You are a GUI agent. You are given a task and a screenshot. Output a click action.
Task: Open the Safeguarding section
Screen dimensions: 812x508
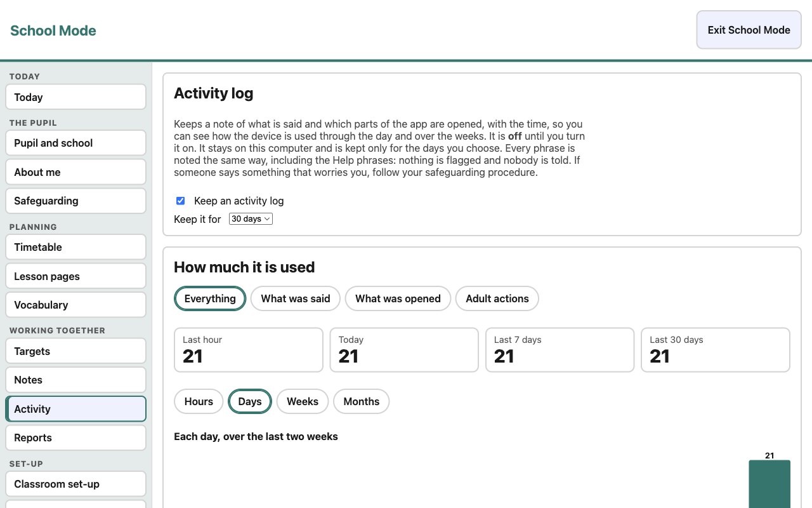tap(75, 201)
